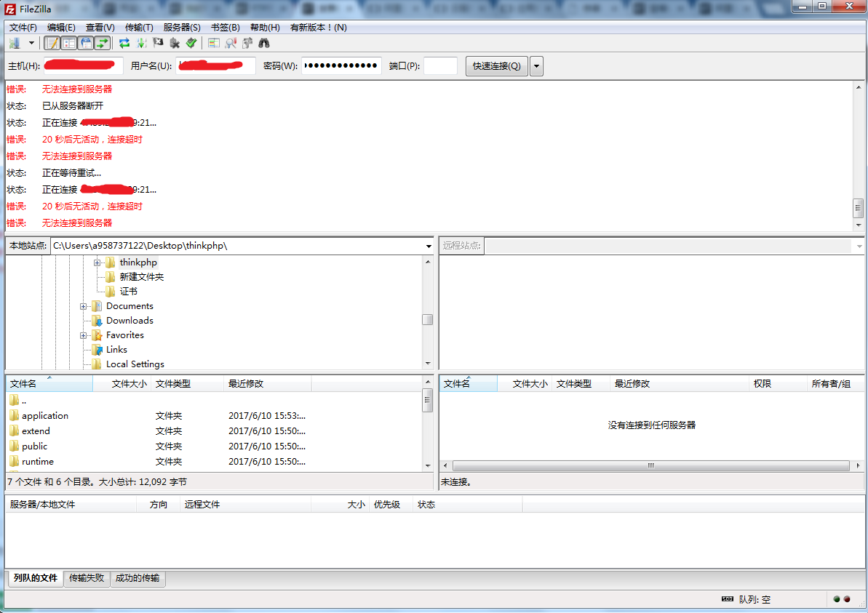Click the colored-rows list icon in toolbar
This screenshot has width=868, height=613.
(x=214, y=43)
